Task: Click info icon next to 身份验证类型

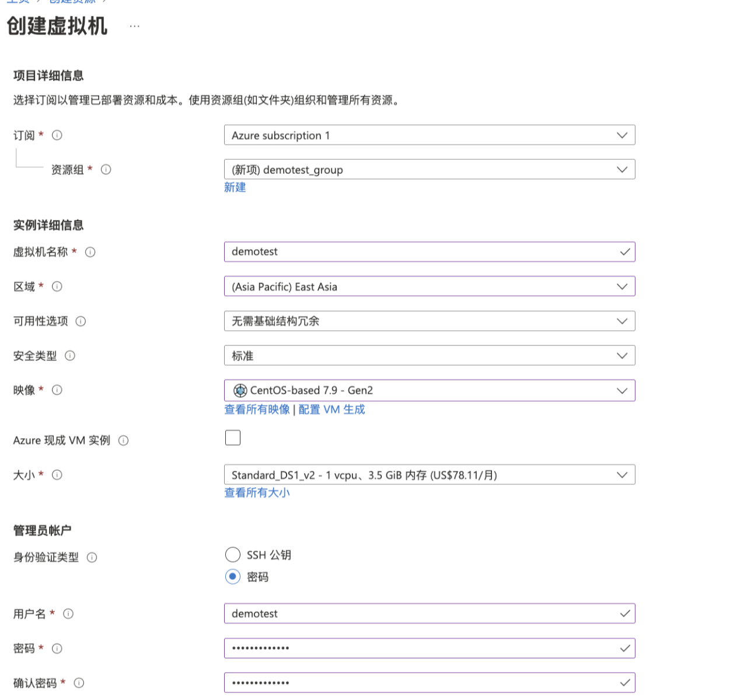Action: coord(92,557)
